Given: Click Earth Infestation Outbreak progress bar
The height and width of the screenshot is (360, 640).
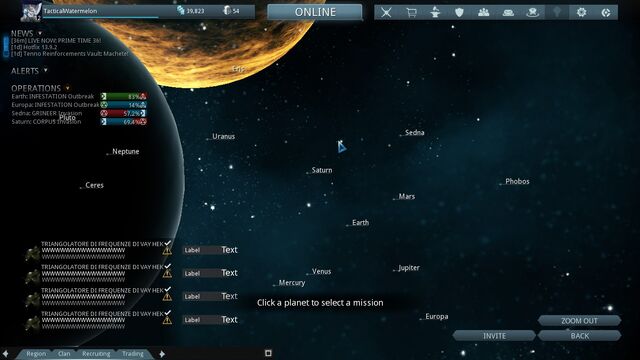Looking at the screenshot, I should [124, 96].
